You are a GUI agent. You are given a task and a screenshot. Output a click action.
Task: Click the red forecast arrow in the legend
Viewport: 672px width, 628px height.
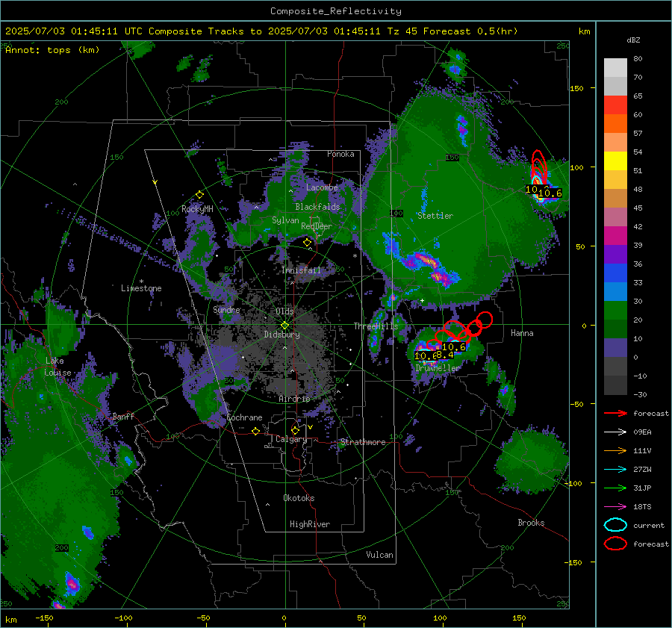pos(615,413)
